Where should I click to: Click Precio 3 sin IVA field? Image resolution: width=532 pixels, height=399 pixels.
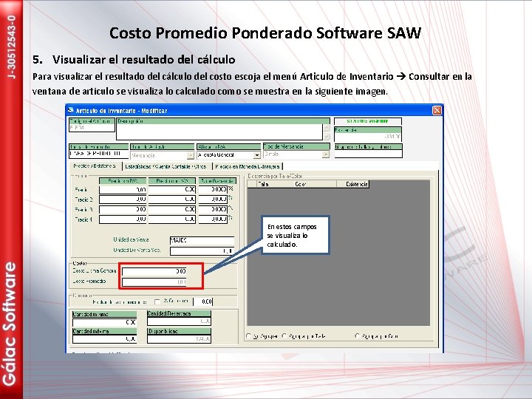[123, 209]
